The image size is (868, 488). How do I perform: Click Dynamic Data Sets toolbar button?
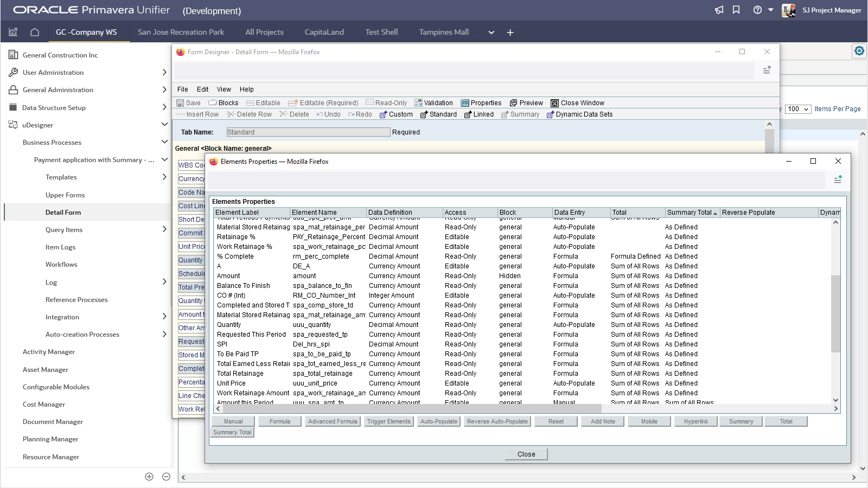579,114
